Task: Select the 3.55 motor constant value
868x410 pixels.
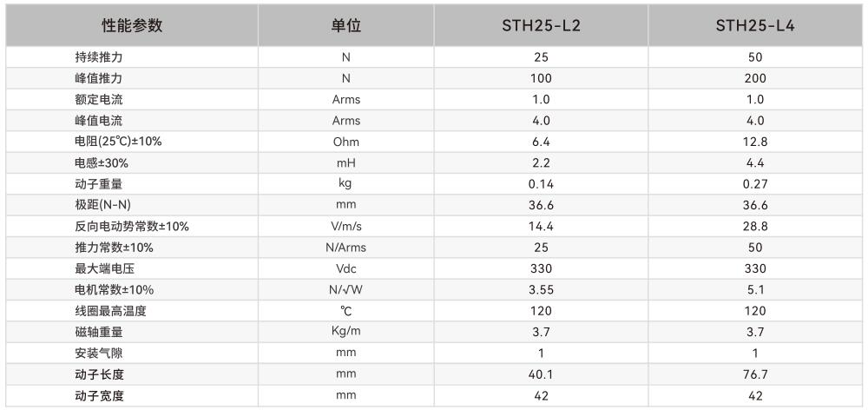Action: pos(541,290)
